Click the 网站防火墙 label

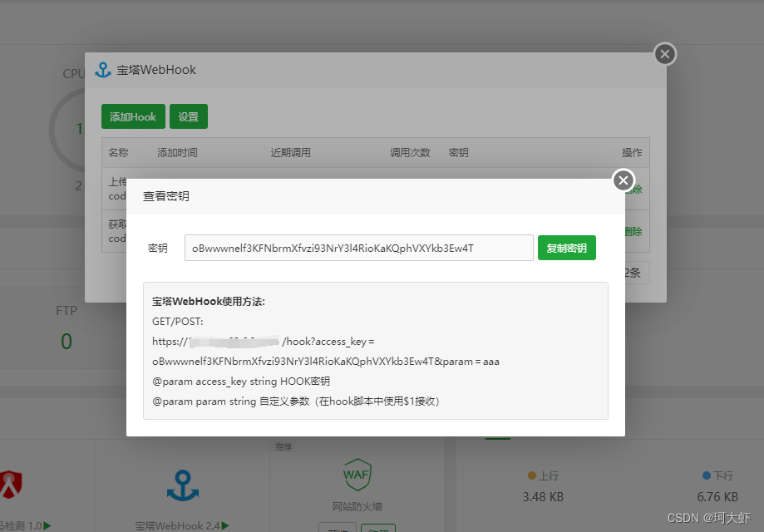pyautogui.click(x=357, y=507)
